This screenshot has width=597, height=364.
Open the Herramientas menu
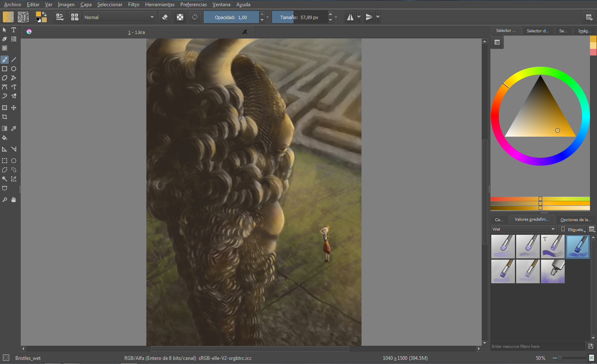pos(160,5)
